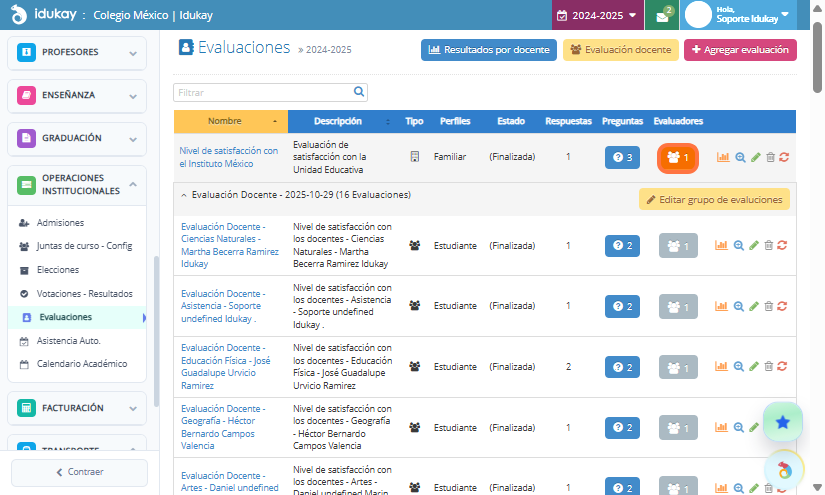The image size is (825, 495).
Task: Open Elecciones in sidebar
Action: (58, 270)
